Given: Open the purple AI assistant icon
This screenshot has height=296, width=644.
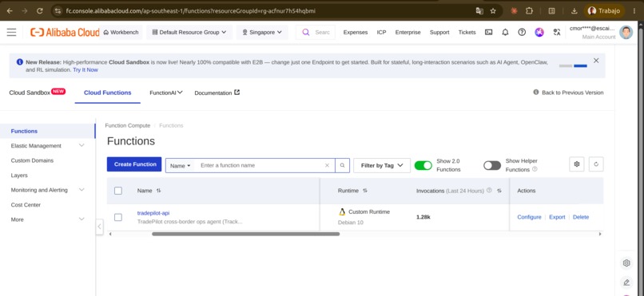Looking at the screenshot, I should click(x=539, y=33).
